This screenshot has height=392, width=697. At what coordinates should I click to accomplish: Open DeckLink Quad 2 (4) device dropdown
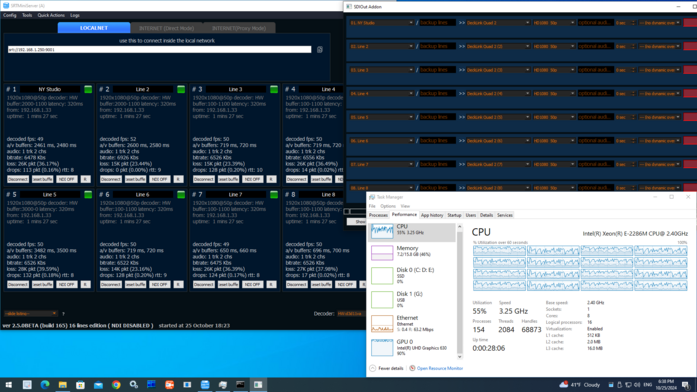tap(498, 93)
